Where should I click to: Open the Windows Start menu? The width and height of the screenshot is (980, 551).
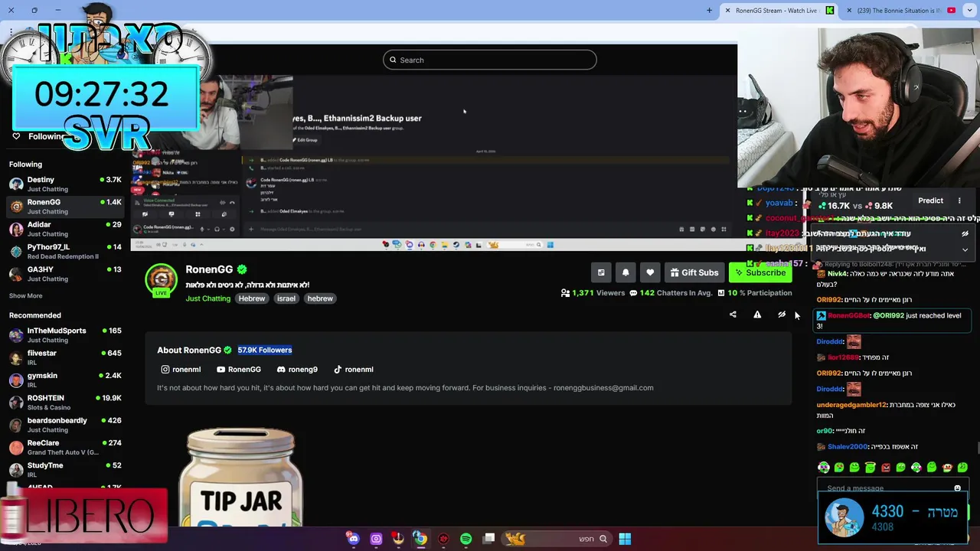coord(625,539)
